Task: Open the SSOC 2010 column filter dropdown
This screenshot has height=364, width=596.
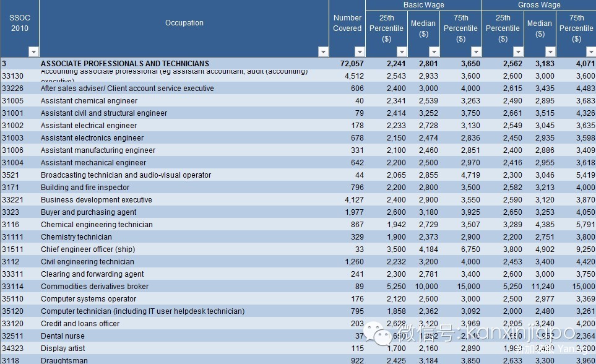Action: 33,52
